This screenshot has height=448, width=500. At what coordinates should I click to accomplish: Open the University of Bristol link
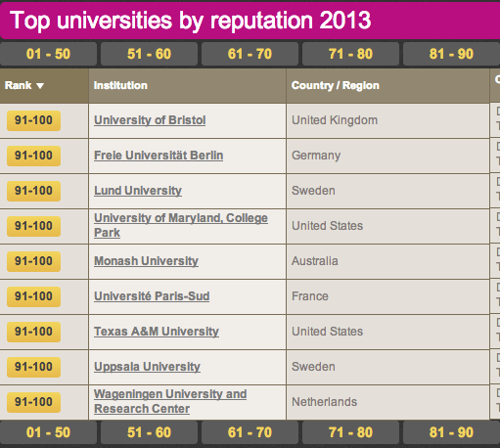150,120
